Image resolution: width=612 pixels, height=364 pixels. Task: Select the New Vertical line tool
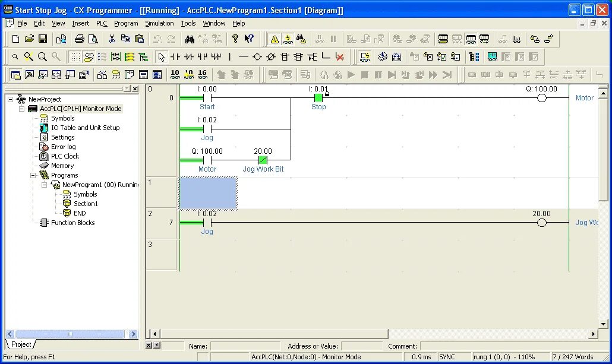(230, 57)
